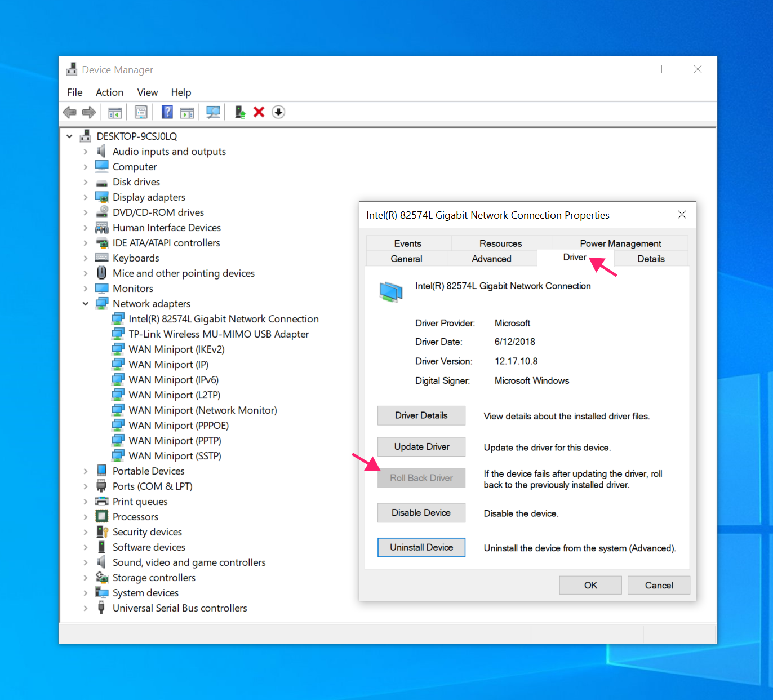Switch to the Power Management tab
The width and height of the screenshot is (773, 700).
pos(620,243)
